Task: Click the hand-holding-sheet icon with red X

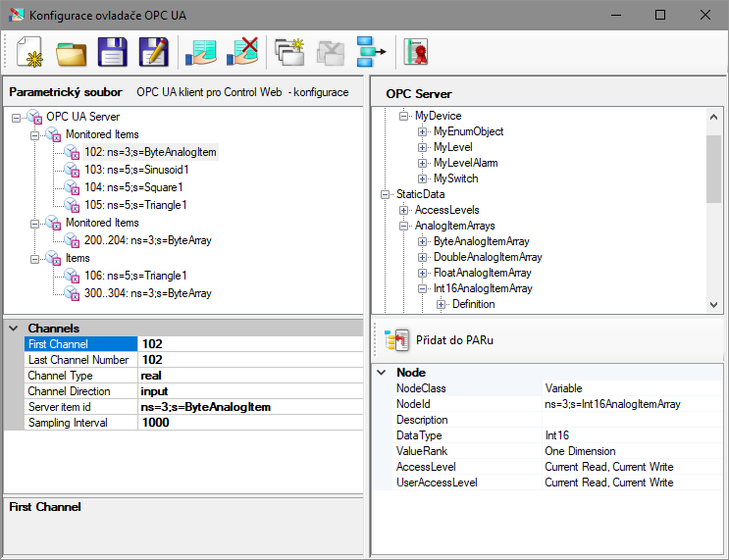Action: tap(242, 51)
